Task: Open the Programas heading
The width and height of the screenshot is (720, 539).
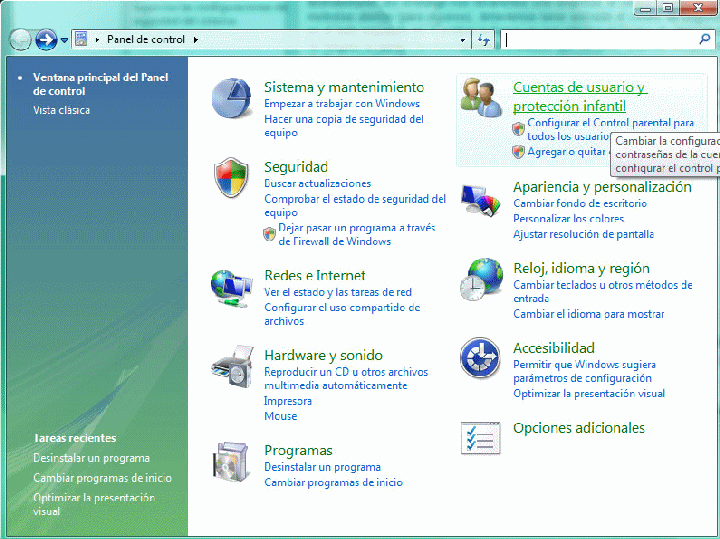Action: [x=298, y=450]
